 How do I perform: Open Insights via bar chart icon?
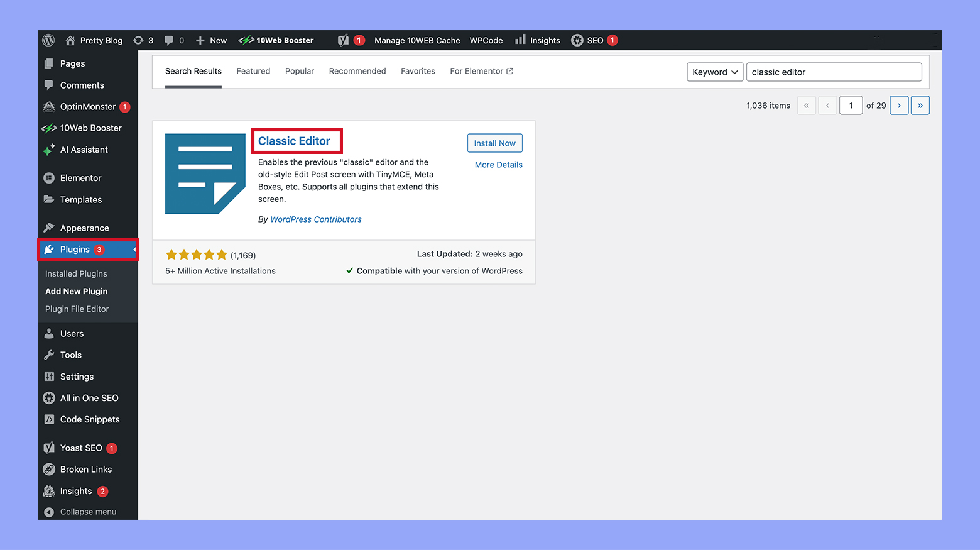tap(521, 40)
